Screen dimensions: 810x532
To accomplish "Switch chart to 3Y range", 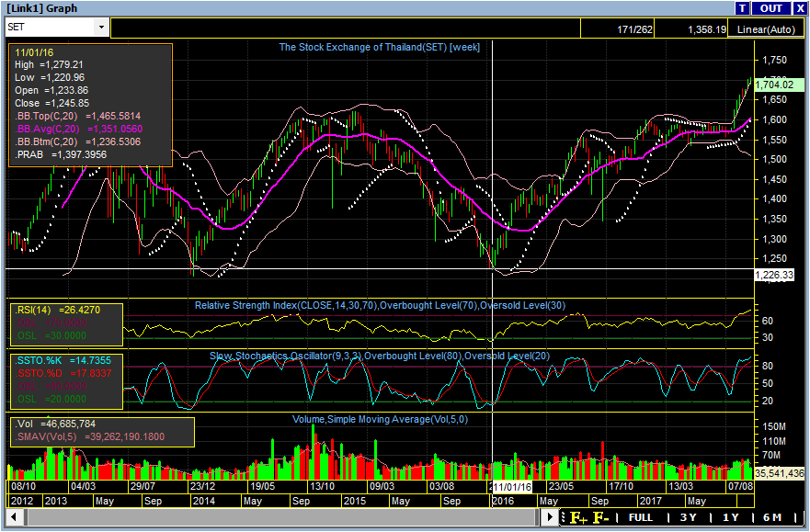I will pos(688,518).
